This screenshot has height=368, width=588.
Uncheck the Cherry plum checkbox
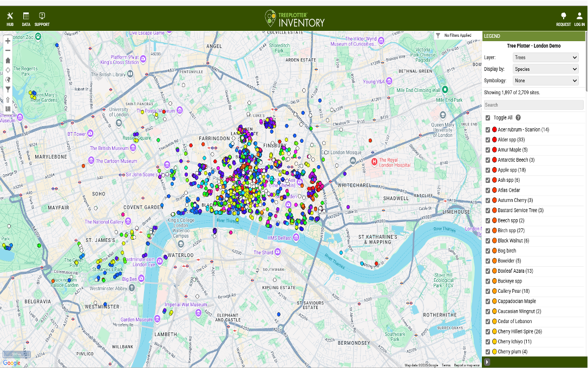point(488,352)
